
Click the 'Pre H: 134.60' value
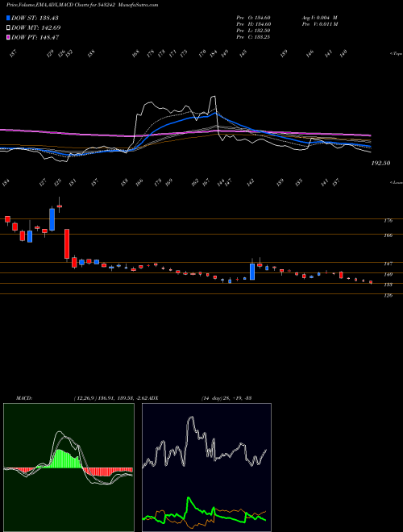pyautogui.click(x=253, y=24)
